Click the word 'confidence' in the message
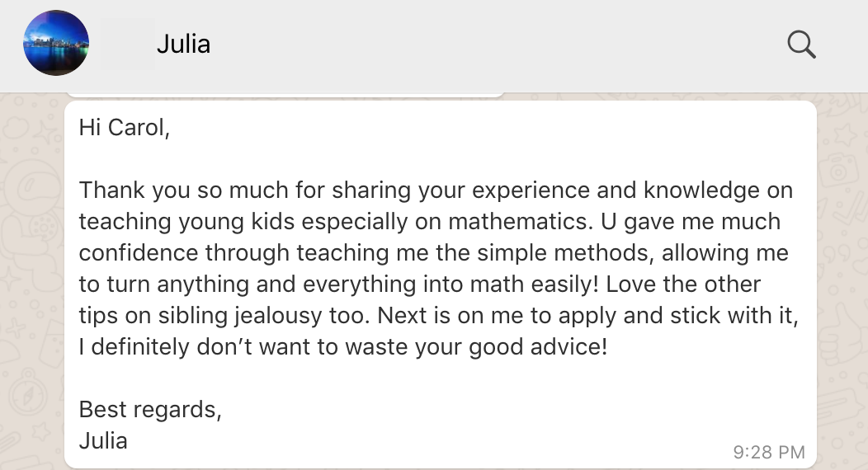Image resolution: width=868 pixels, height=470 pixels. (139, 253)
